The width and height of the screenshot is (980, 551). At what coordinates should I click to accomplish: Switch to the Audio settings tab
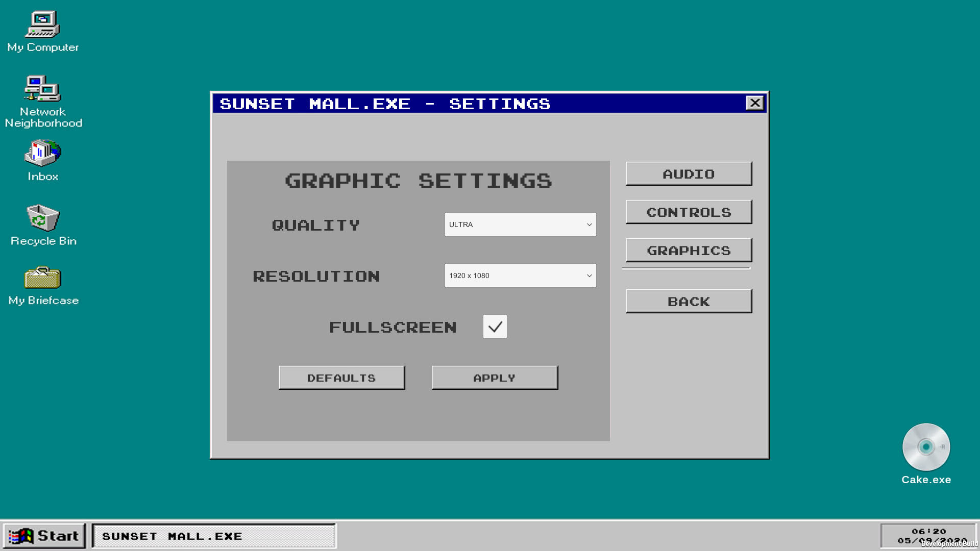(x=689, y=174)
